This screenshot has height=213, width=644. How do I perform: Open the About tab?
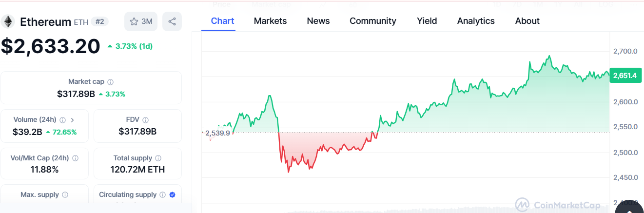527,21
